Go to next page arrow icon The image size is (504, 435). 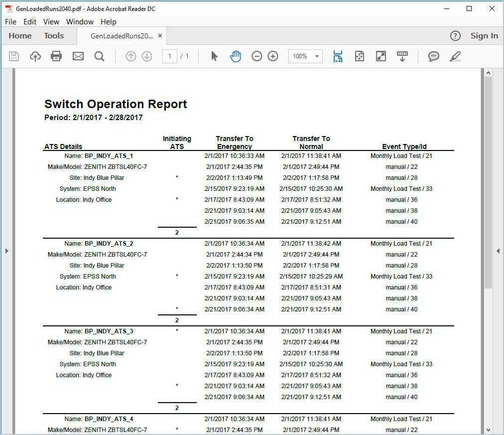pos(147,56)
